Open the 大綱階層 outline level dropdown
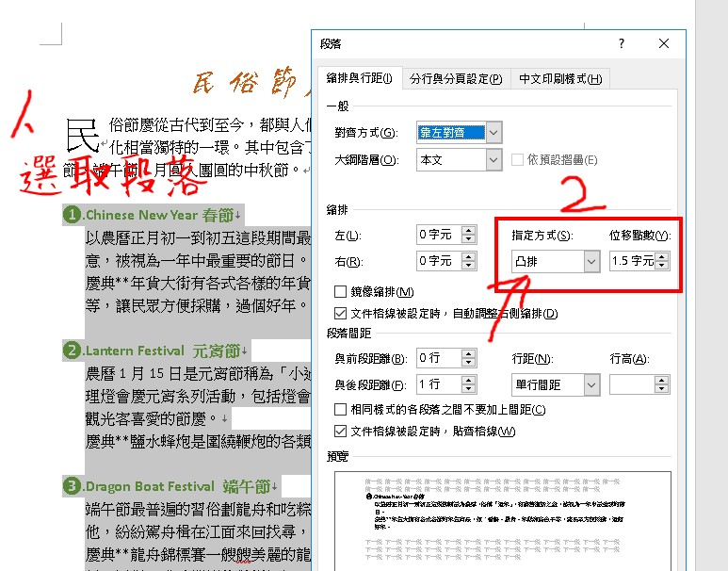This screenshot has height=571, width=728. pyautogui.click(x=494, y=160)
